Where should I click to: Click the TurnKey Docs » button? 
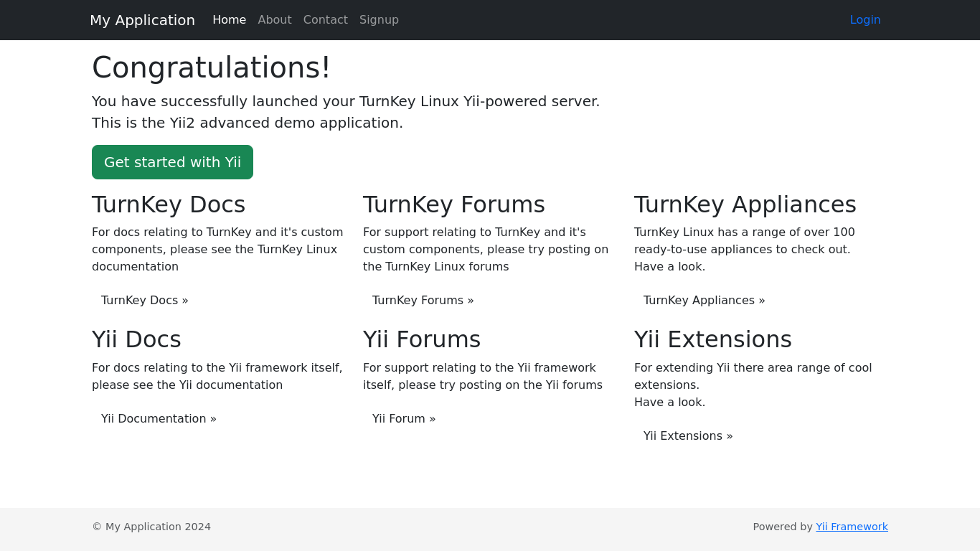[x=144, y=301]
